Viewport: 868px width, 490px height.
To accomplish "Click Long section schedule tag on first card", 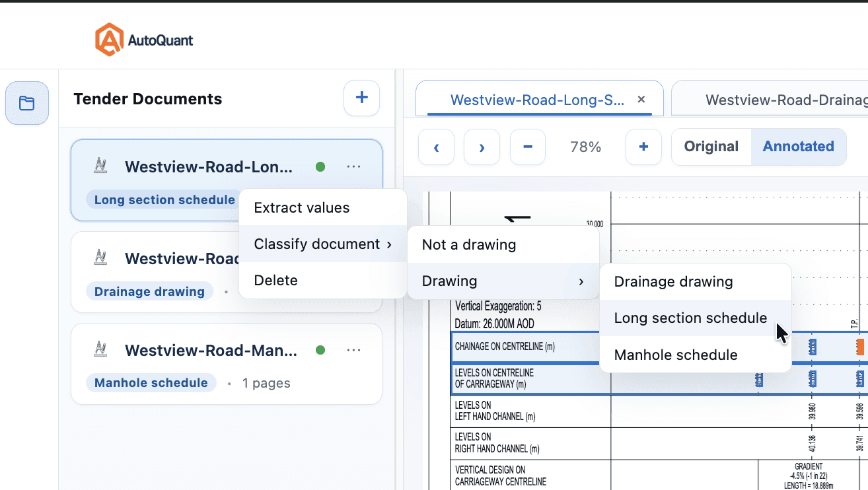I will click(164, 199).
